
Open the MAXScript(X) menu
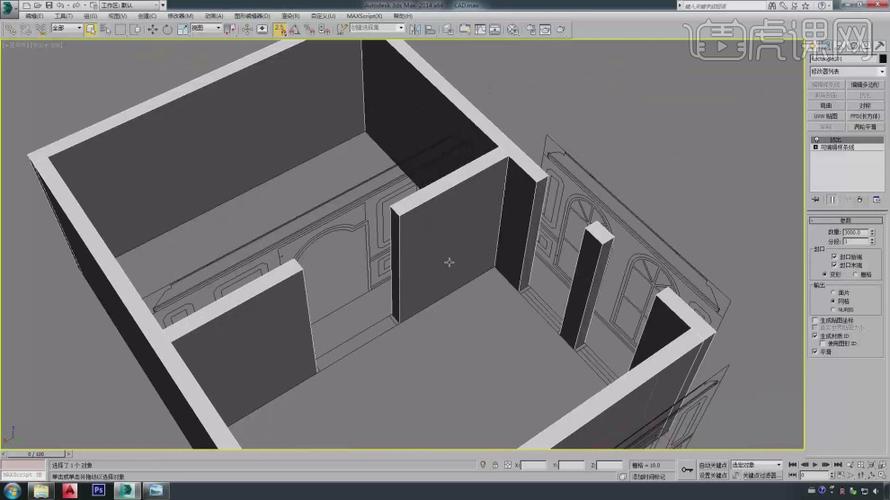click(364, 16)
